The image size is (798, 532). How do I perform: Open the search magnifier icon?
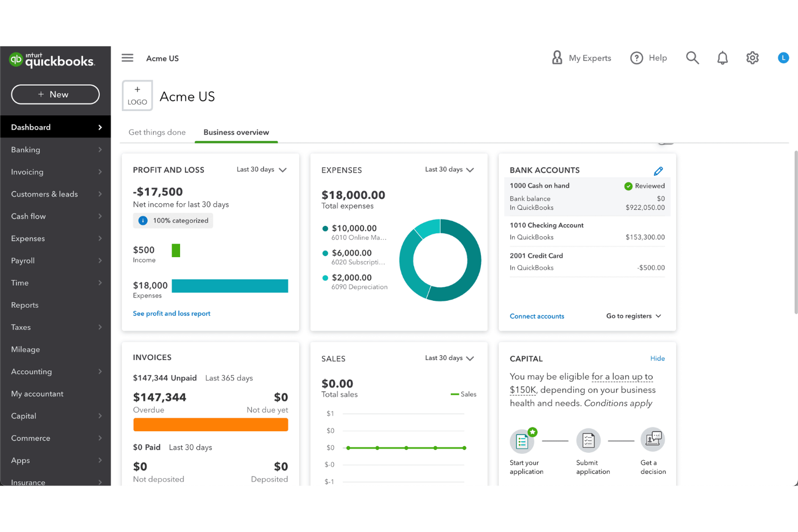click(x=692, y=58)
